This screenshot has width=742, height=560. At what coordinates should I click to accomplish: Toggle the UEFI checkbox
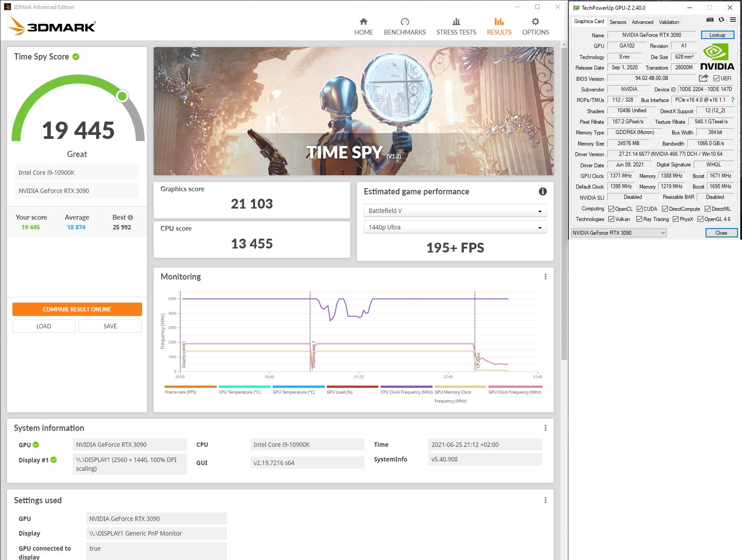tap(716, 79)
